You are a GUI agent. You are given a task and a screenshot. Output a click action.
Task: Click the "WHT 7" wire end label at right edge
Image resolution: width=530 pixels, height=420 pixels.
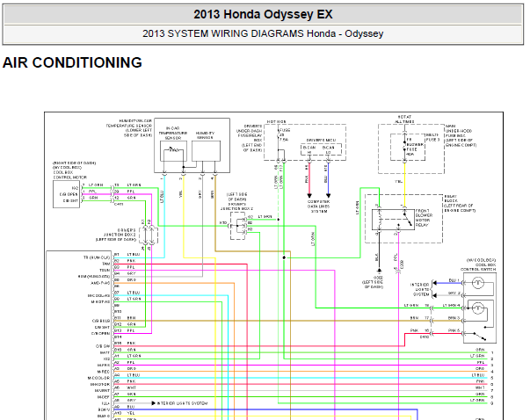pyautogui.click(x=484, y=388)
